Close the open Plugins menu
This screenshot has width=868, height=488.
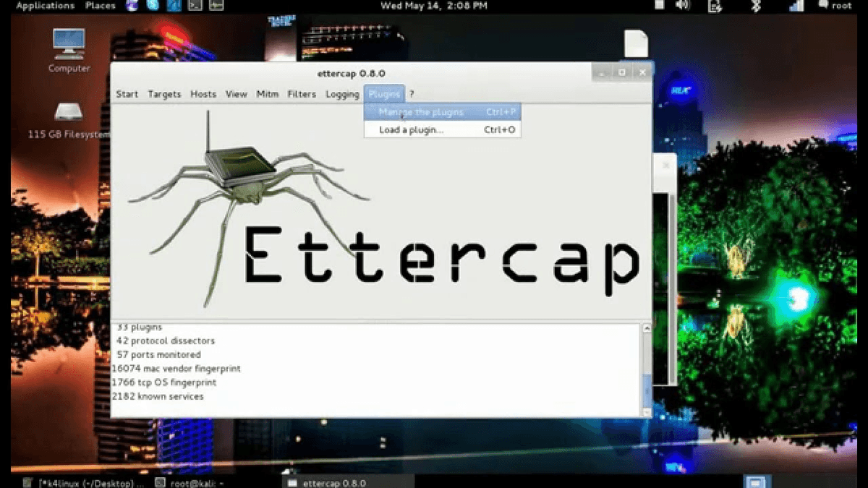384,94
